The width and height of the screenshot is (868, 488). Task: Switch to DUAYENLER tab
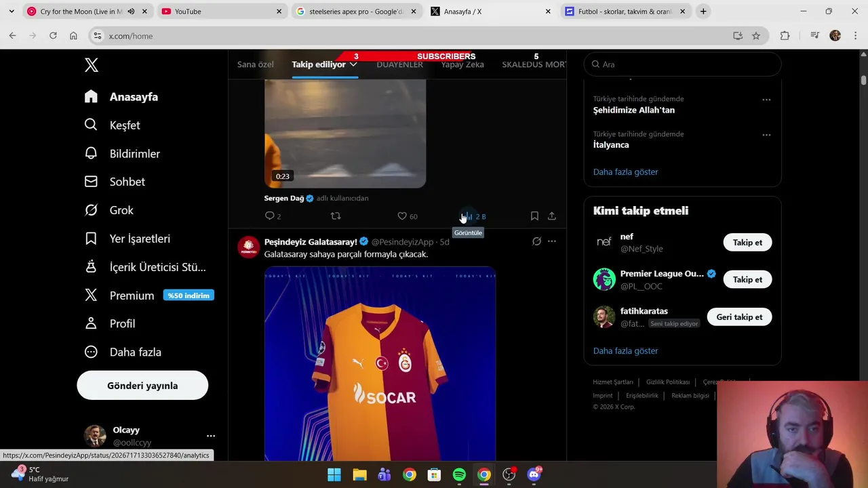click(x=399, y=64)
